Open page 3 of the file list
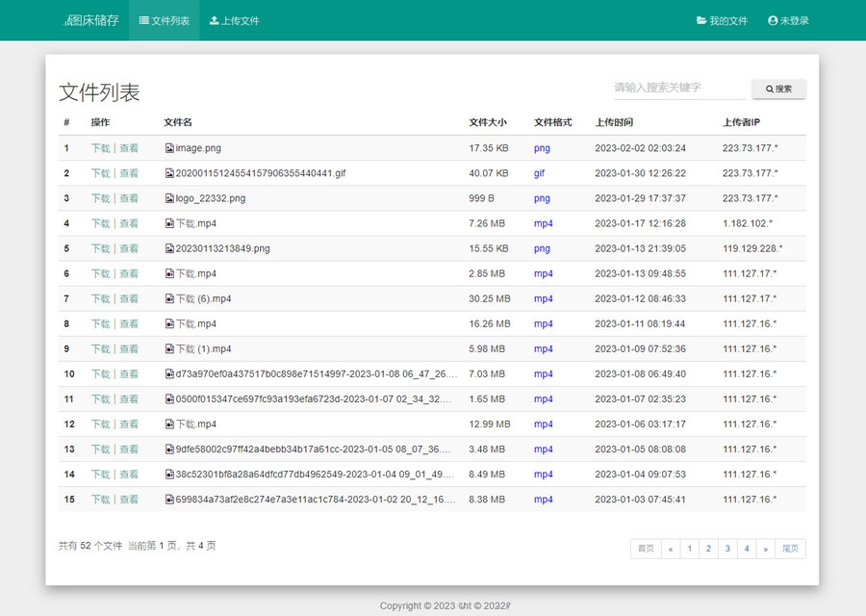Viewport: 866px width, 616px height. coord(727,549)
